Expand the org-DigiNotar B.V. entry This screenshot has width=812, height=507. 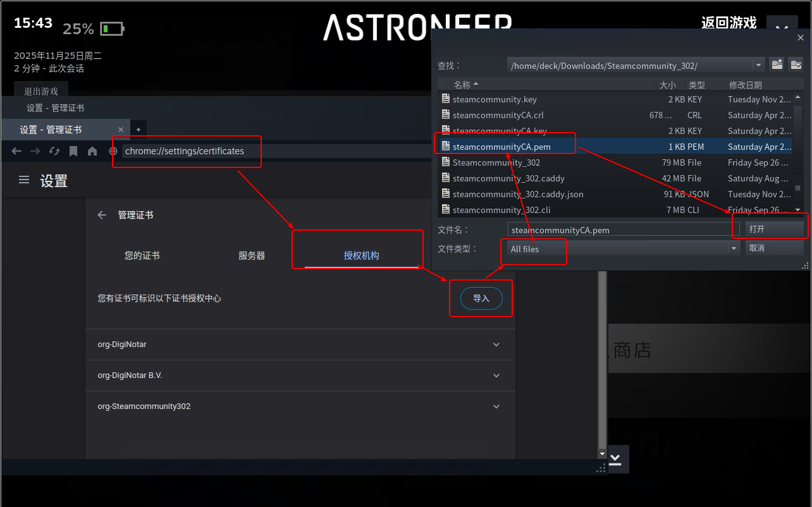coord(496,376)
